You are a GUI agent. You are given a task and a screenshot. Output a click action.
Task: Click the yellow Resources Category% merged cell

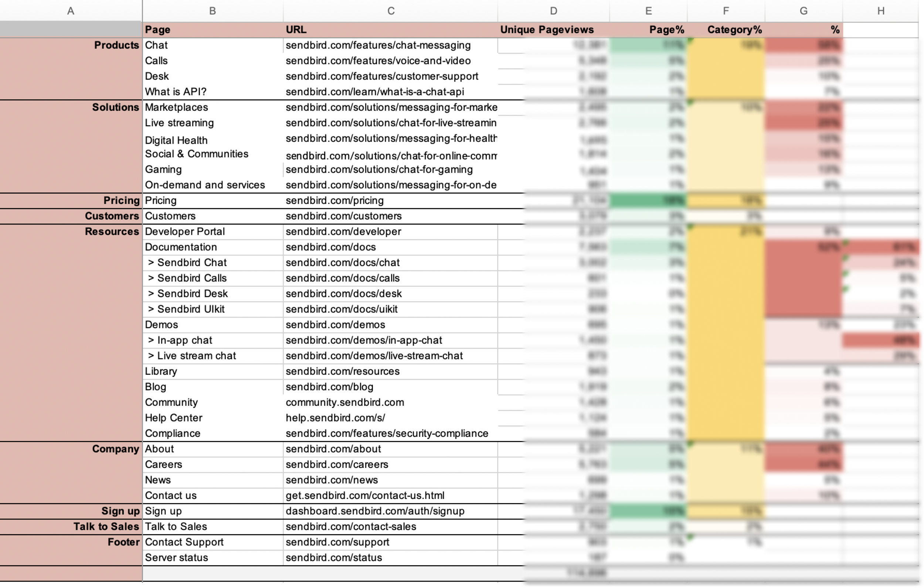coord(726,332)
